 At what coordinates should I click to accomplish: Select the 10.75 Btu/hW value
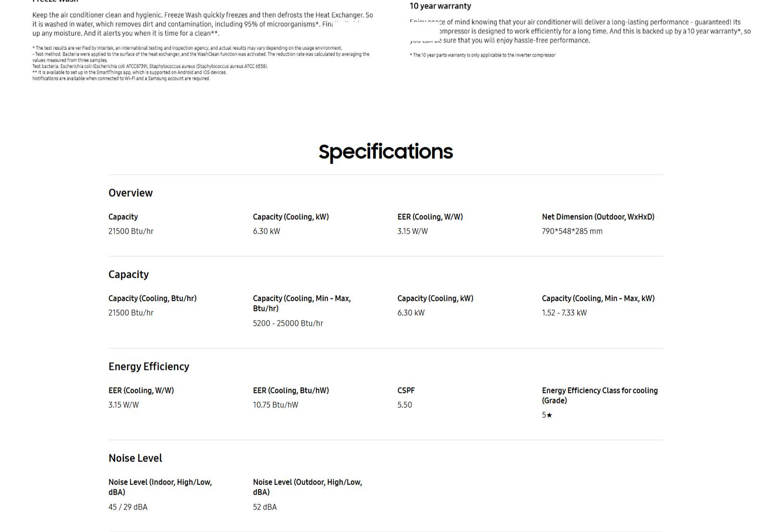pyautogui.click(x=276, y=405)
